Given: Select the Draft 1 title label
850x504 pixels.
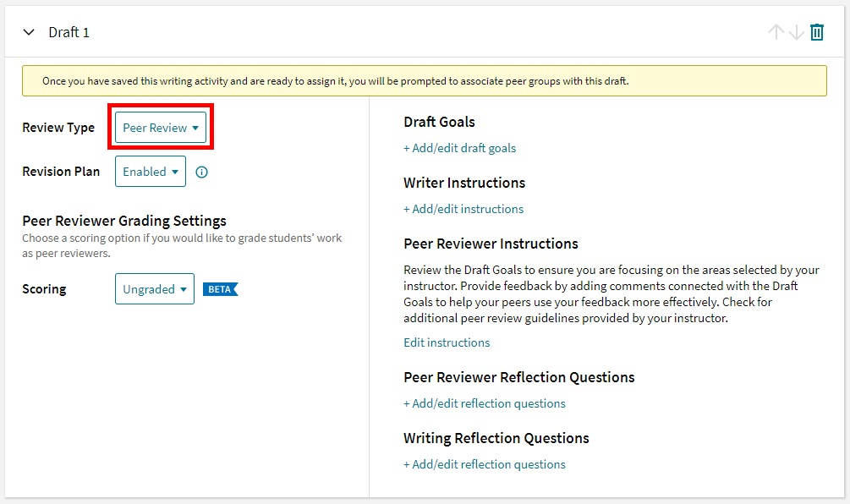Looking at the screenshot, I should point(69,31).
